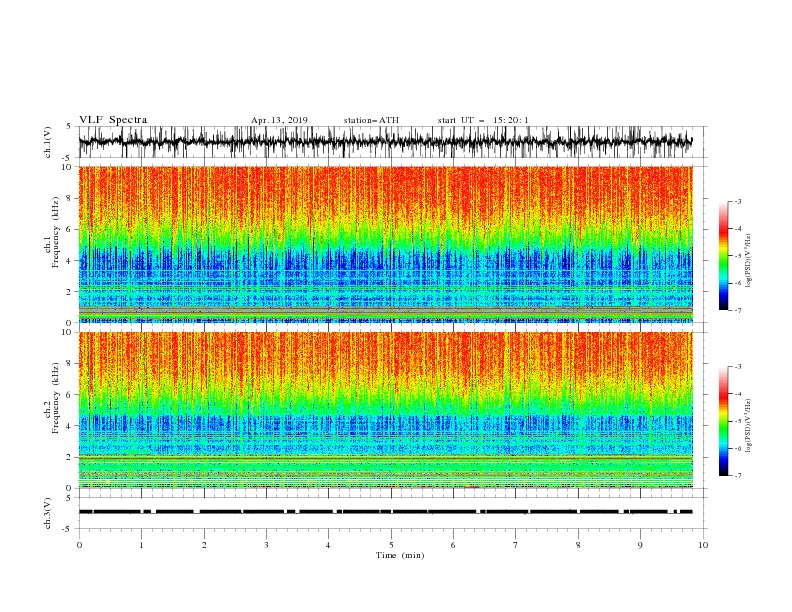Image resolution: width=792 pixels, height=612 pixels.
Task: Click inside the ch.1 spectrogram panel
Action: tap(385, 244)
